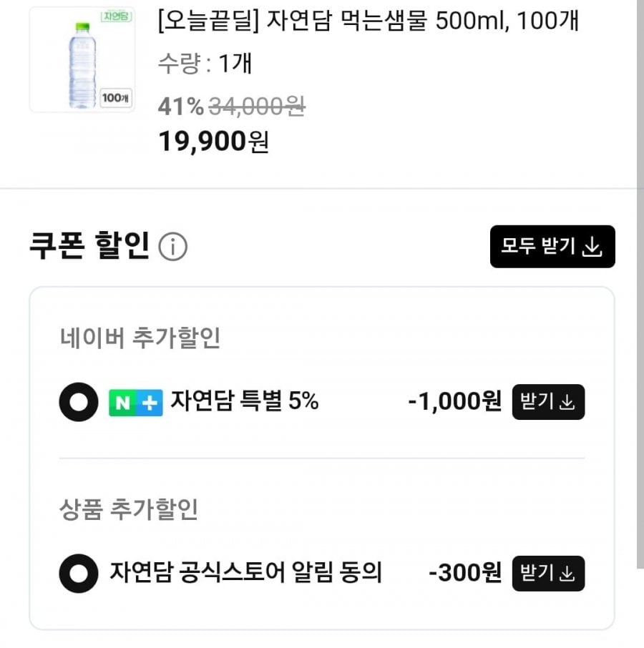This screenshot has width=644, height=648.
Task: Click the 19,900원 sale price
Action: pyautogui.click(x=213, y=142)
